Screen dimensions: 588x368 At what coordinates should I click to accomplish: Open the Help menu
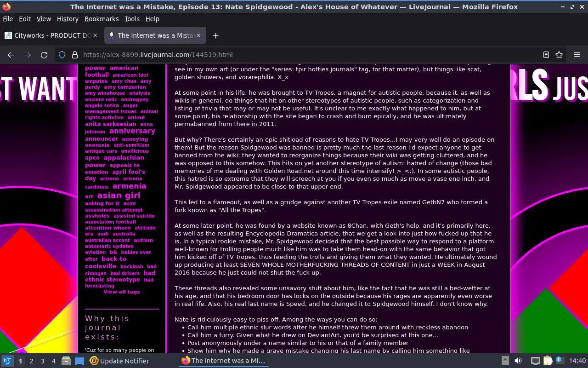point(152,19)
